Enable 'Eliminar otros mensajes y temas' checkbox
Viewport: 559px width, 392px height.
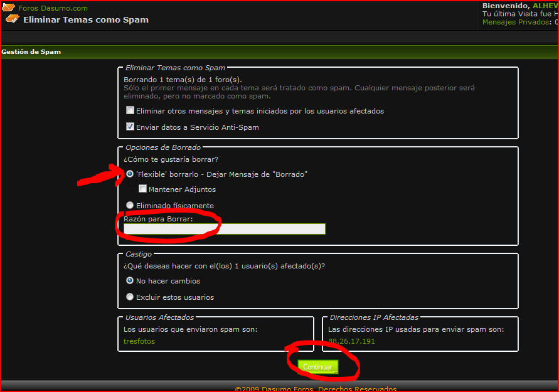pyautogui.click(x=130, y=110)
